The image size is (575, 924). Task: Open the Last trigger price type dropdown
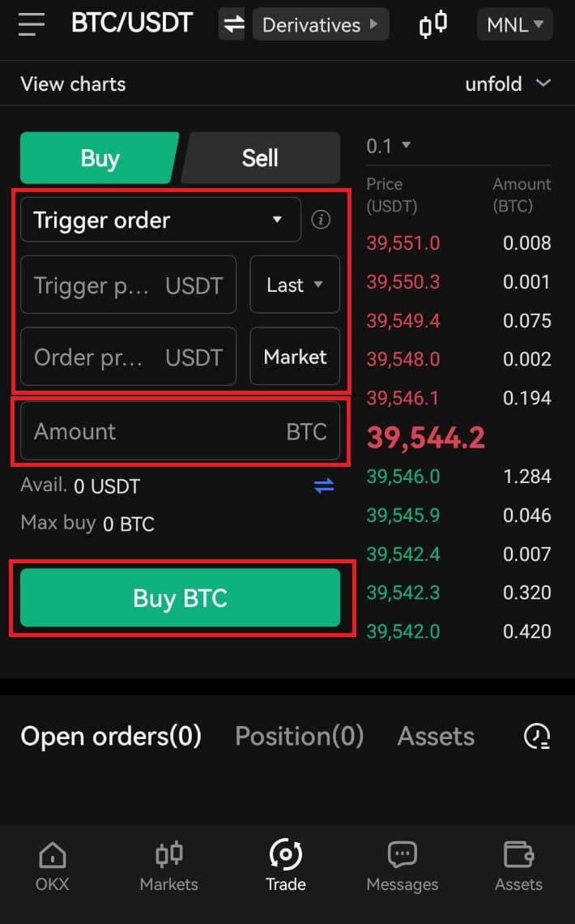pos(295,284)
